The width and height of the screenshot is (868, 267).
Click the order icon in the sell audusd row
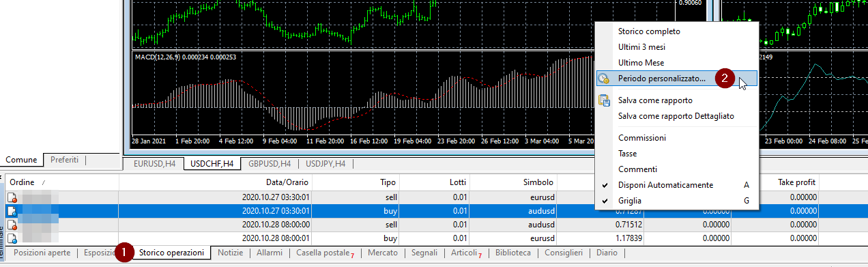(x=12, y=225)
